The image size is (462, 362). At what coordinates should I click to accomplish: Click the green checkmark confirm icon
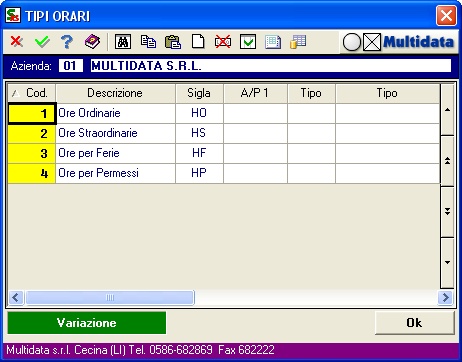coord(42,42)
